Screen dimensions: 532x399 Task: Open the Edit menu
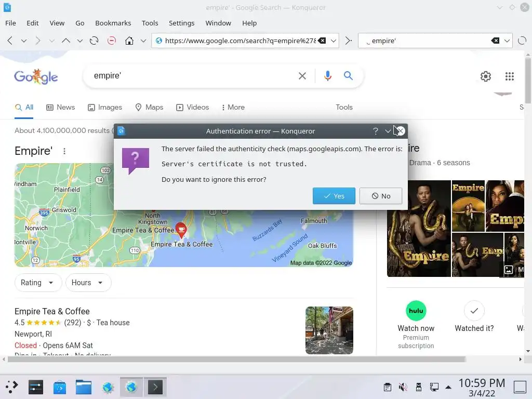(x=33, y=23)
